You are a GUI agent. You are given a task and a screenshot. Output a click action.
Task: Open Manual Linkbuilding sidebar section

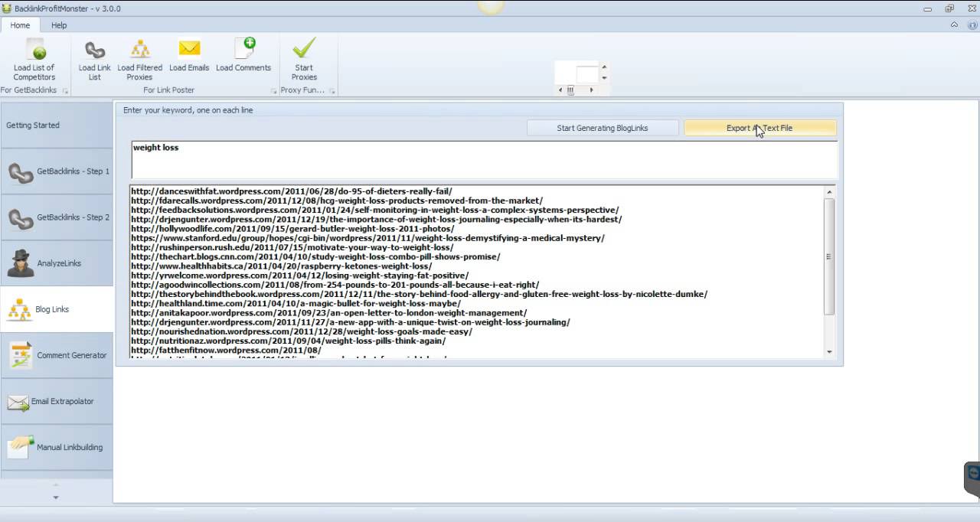coord(57,447)
